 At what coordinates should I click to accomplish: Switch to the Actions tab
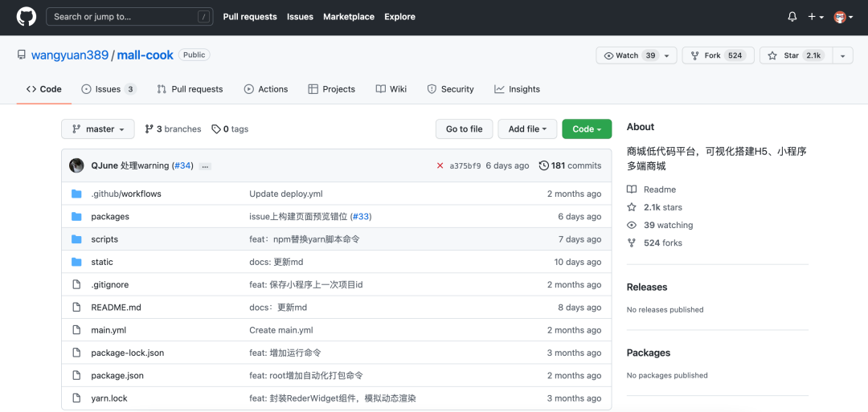coord(266,89)
